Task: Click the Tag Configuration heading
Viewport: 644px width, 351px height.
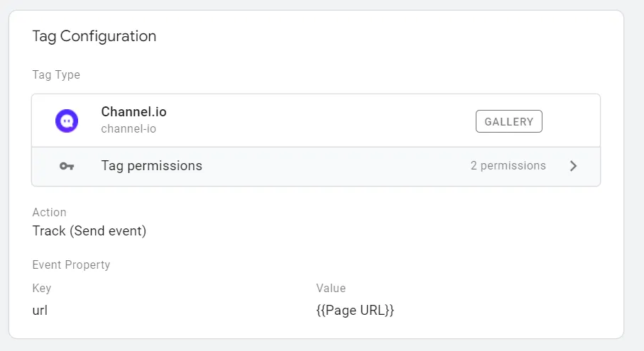Action: tap(94, 36)
